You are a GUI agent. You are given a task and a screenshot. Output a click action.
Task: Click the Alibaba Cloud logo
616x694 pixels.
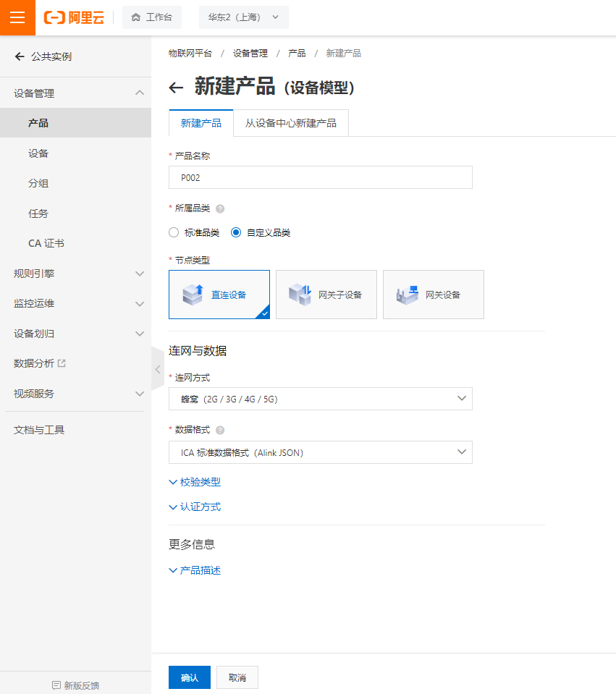[74, 17]
